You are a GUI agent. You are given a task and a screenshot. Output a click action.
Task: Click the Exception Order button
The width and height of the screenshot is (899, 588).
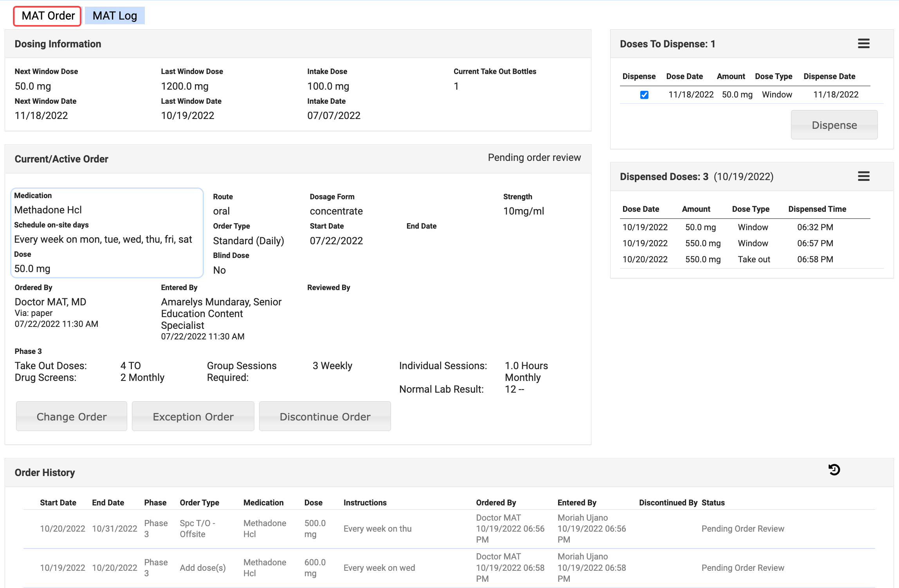point(193,417)
